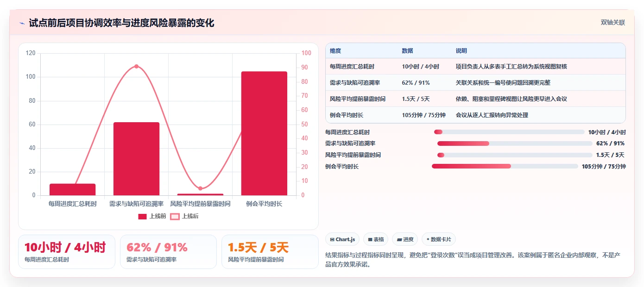Viewport: 644px width, 287px height.
Task: Open the 1.5天 / 5天 data card
Action: 270,252
